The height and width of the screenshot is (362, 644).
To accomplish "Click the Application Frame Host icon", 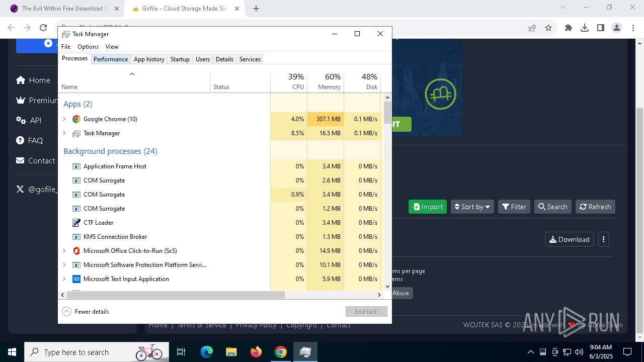I will point(76,166).
